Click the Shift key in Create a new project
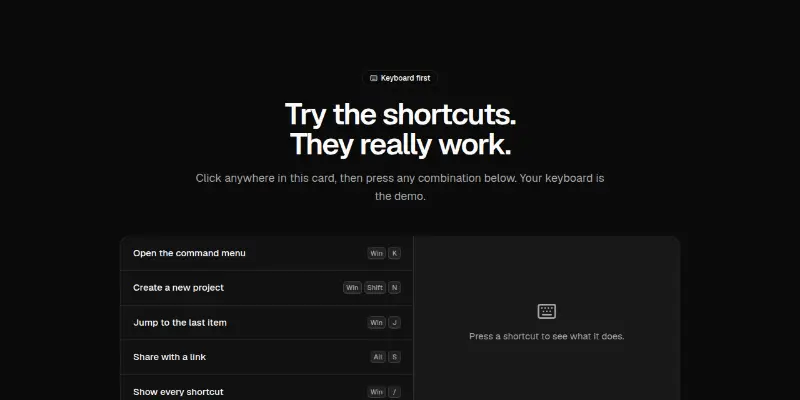This screenshot has height=400, width=800. coord(375,288)
